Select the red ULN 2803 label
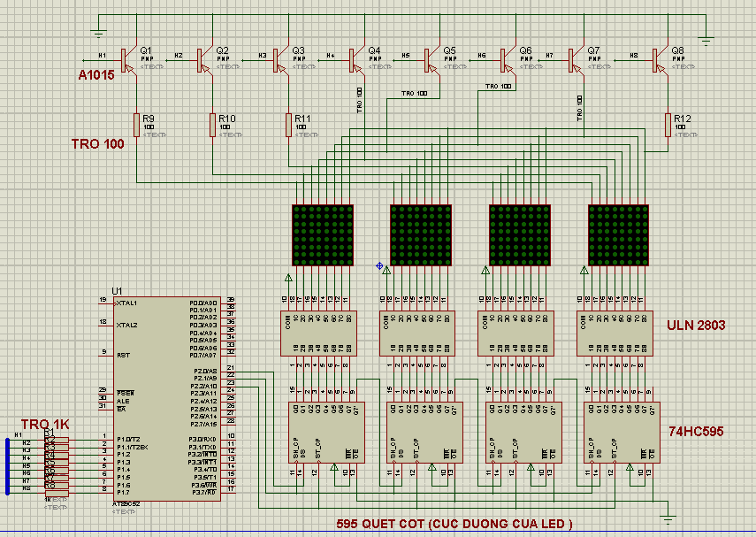This screenshot has width=756, height=537. pos(696,326)
